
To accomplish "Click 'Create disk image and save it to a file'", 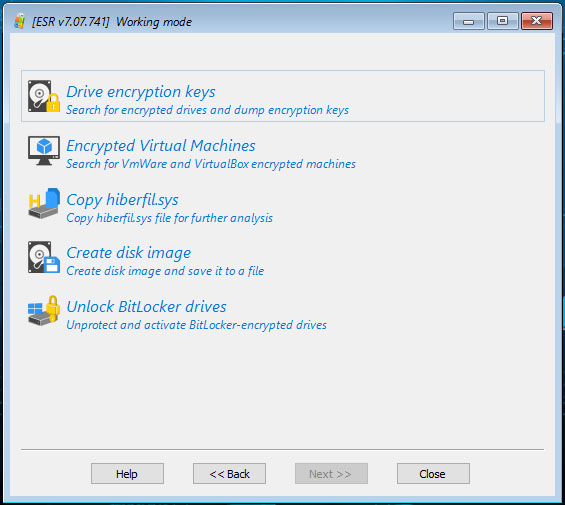I will [165, 271].
